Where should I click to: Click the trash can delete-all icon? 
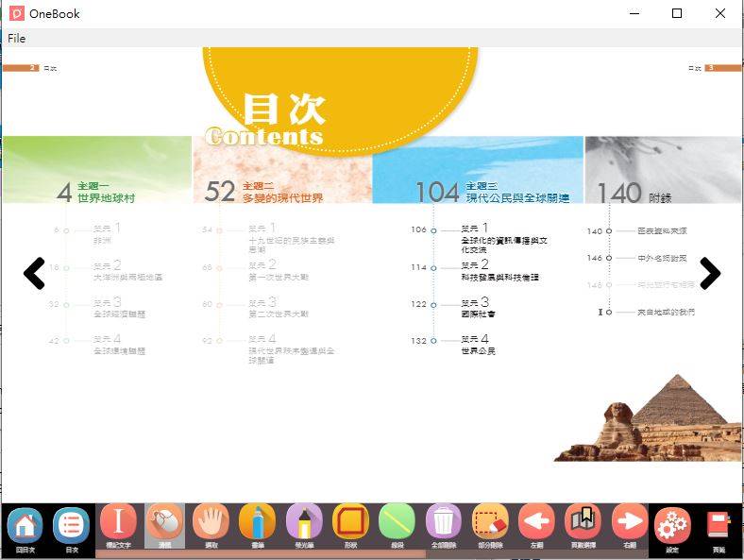(444, 521)
